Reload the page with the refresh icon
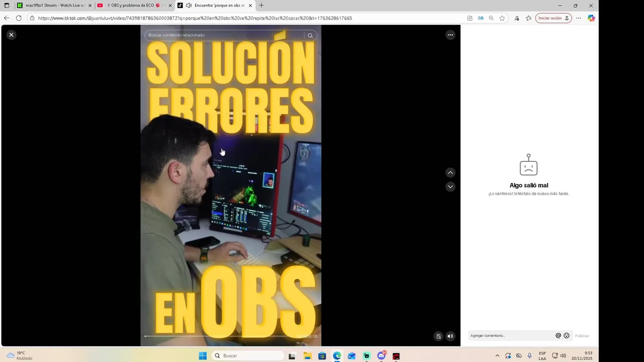The image size is (644, 362). coord(19,18)
